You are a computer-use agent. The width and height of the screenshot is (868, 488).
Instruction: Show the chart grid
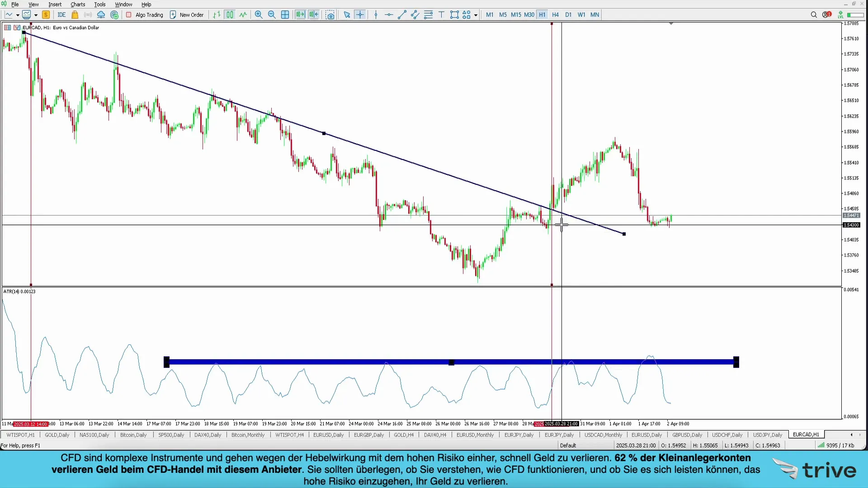[x=285, y=14]
